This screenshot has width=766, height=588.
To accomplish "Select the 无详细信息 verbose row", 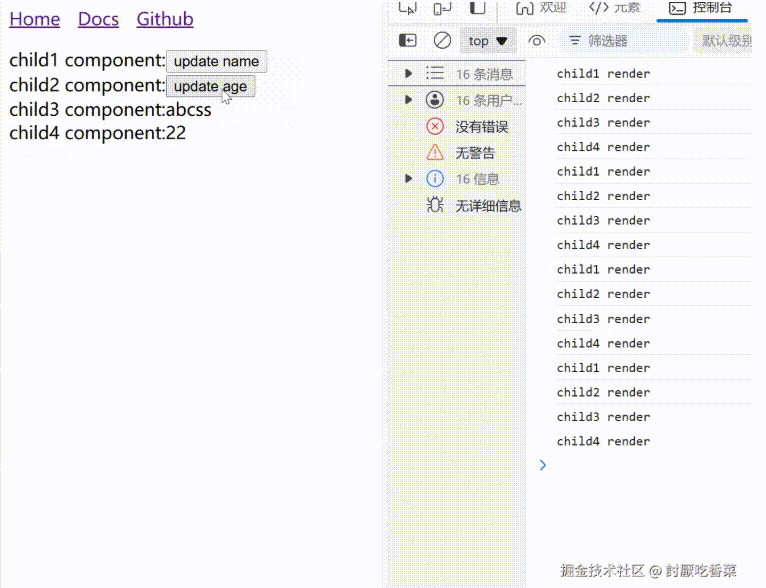I will coord(457,205).
